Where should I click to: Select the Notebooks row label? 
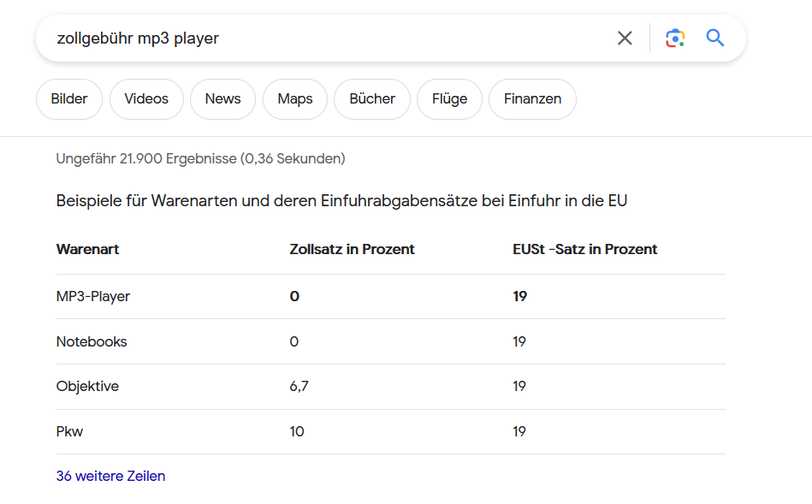[92, 341]
